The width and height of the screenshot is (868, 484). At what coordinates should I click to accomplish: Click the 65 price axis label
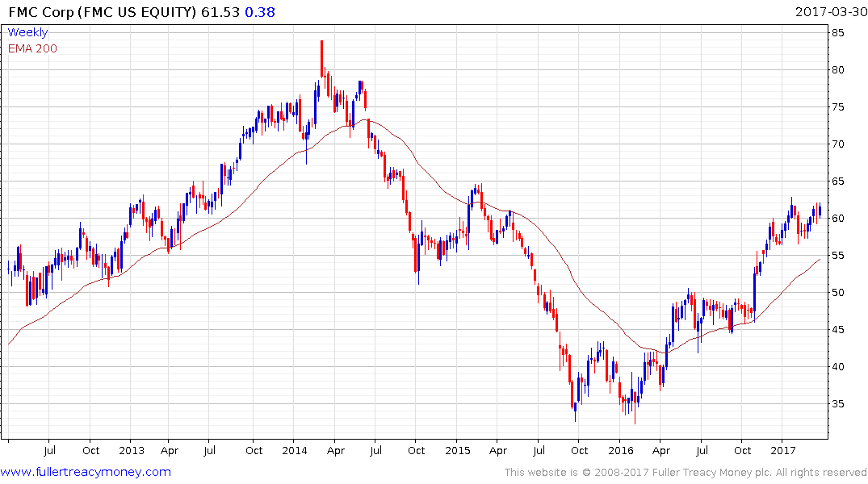point(838,181)
